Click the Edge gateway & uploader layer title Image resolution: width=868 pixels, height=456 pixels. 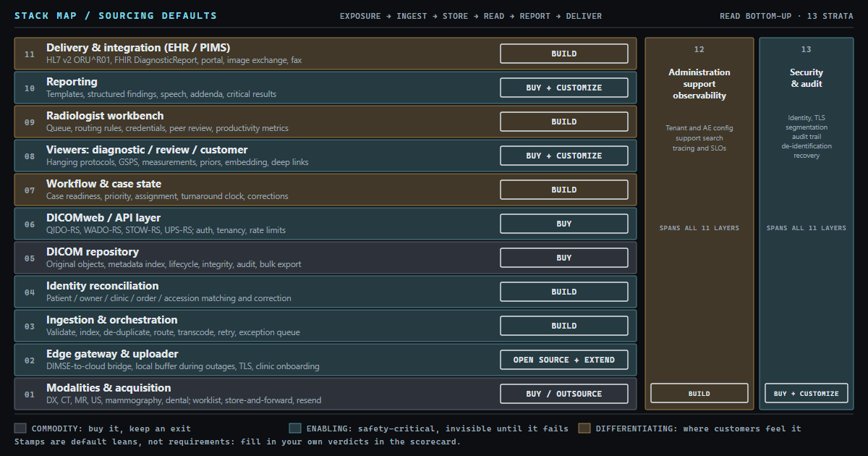tap(112, 354)
